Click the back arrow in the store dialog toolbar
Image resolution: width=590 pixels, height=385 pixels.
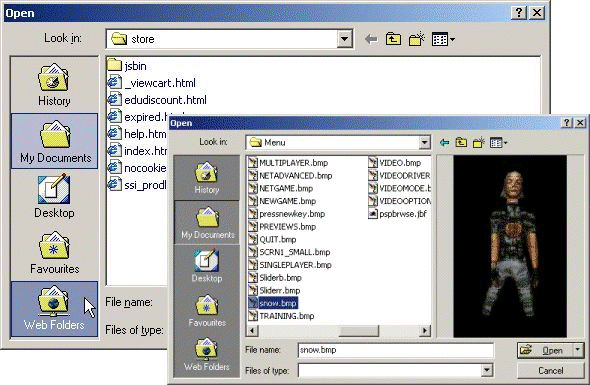pos(371,39)
